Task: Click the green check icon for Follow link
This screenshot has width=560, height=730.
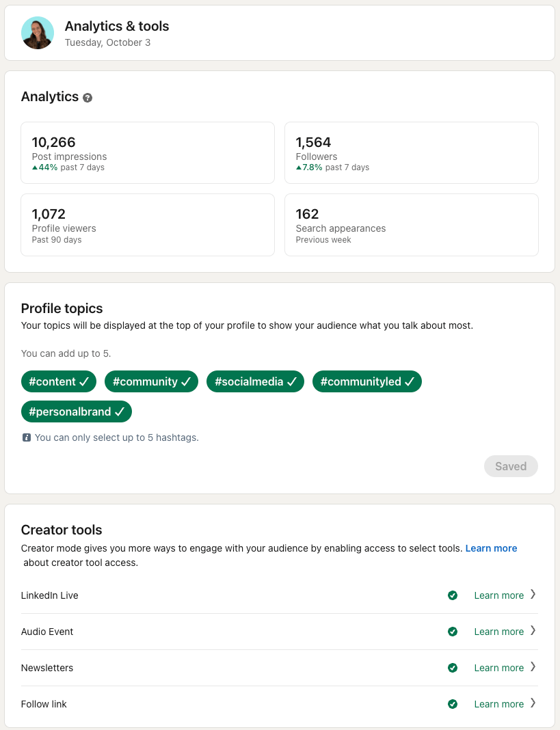Action: (x=452, y=704)
